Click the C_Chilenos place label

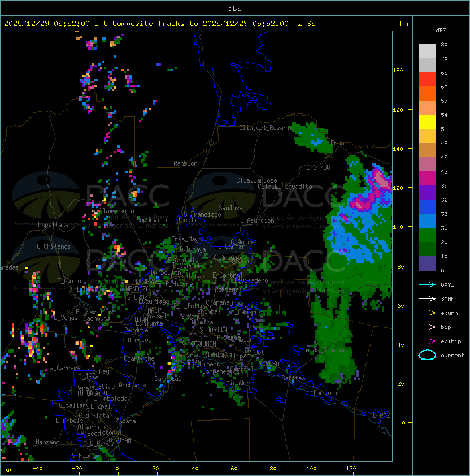[54, 246]
